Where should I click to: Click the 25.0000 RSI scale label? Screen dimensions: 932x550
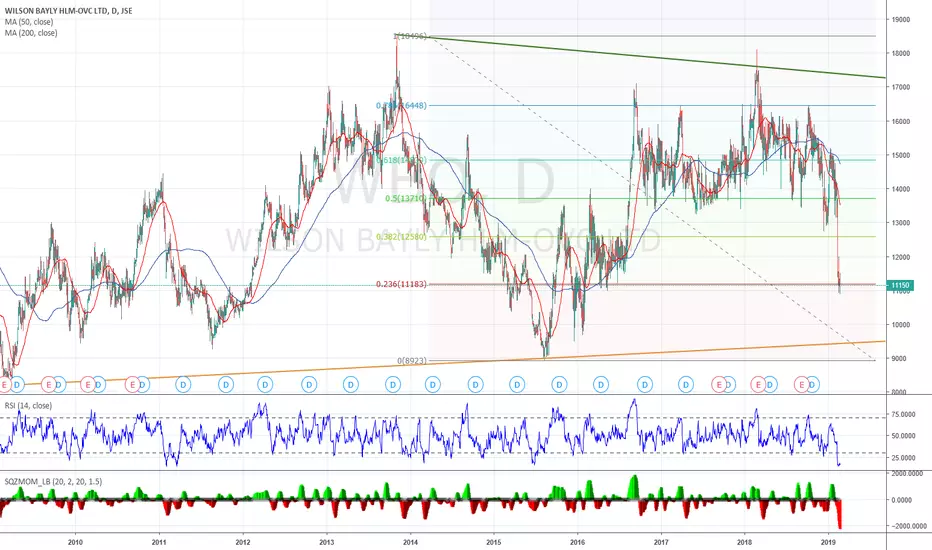pyautogui.click(x=903, y=458)
